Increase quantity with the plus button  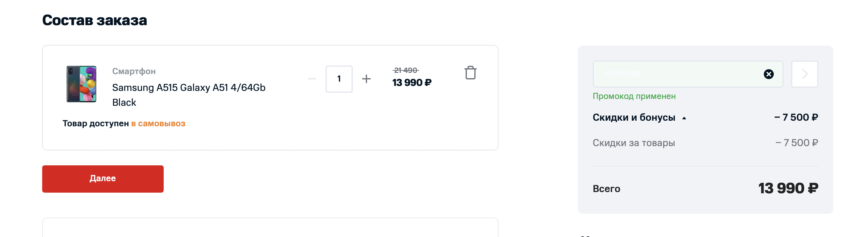click(x=366, y=79)
